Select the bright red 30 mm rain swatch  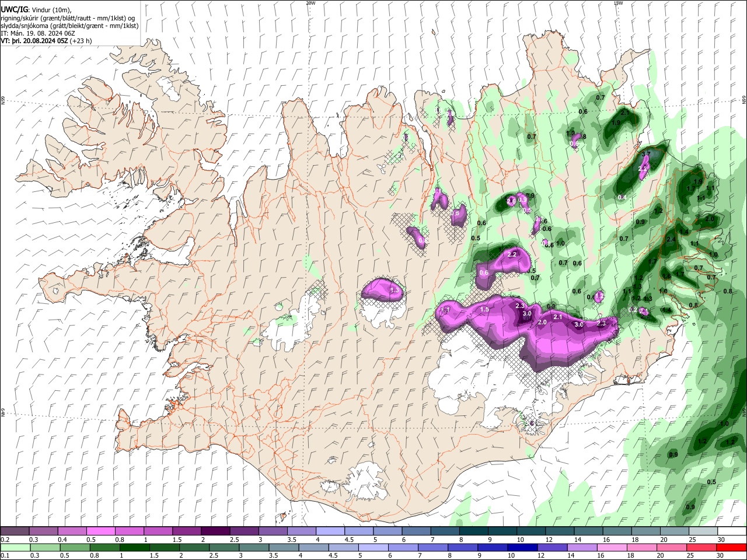click(731, 548)
